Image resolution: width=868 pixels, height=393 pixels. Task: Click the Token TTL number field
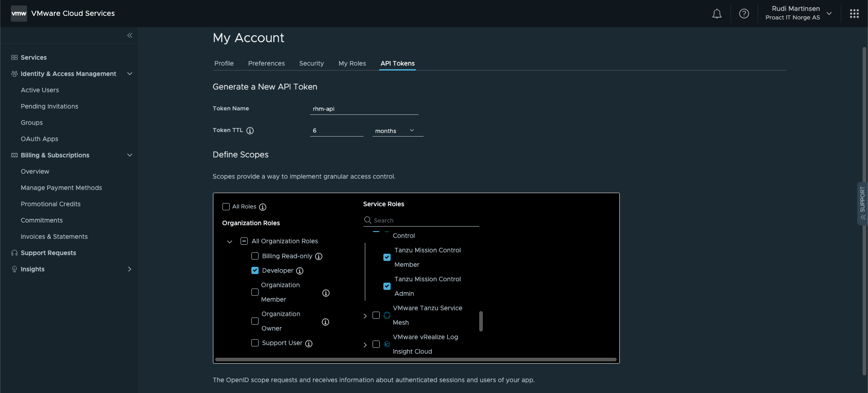click(x=337, y=131)
